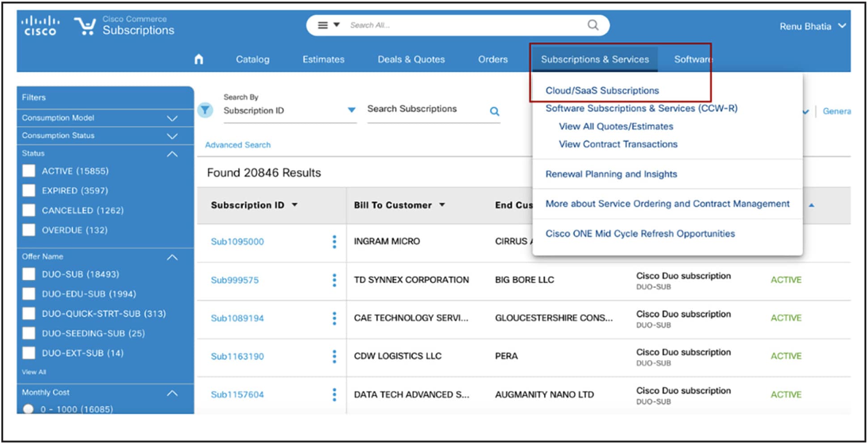Open the Estimates tab

coord(323,59)
